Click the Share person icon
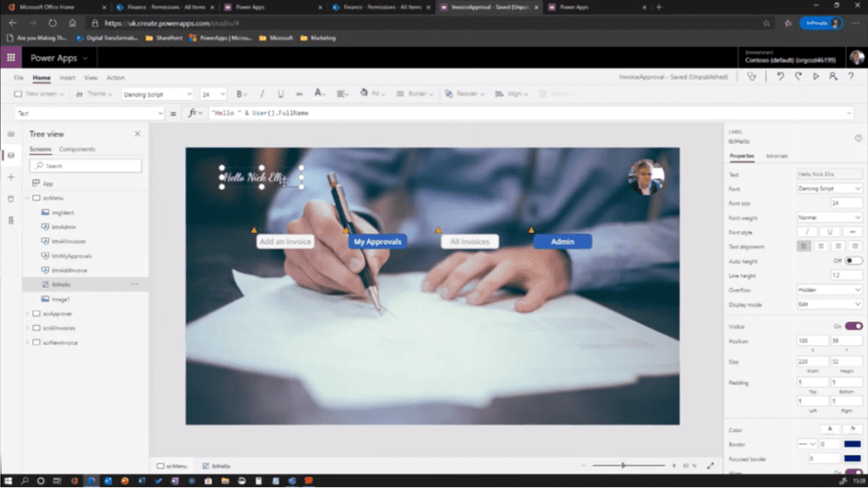 (833, 77)
